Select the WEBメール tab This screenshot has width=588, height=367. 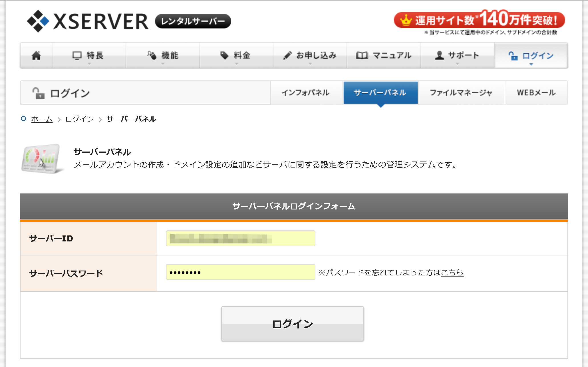click(536, 93)
